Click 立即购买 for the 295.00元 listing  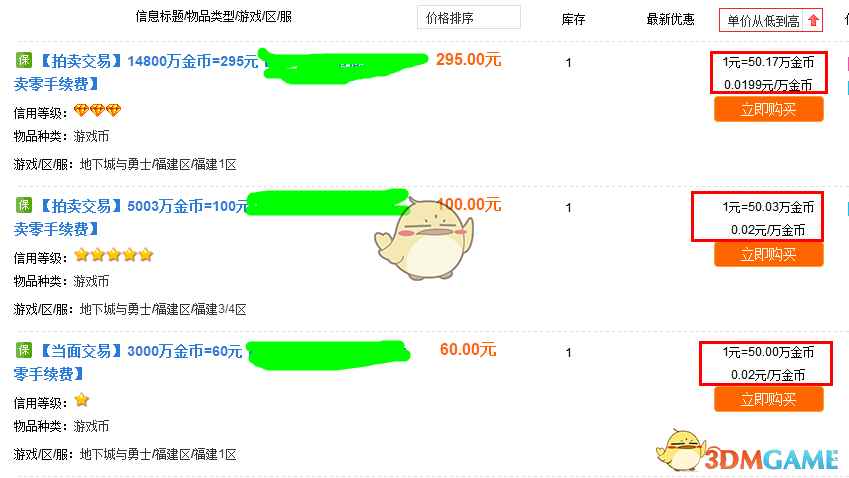point(769,110)
